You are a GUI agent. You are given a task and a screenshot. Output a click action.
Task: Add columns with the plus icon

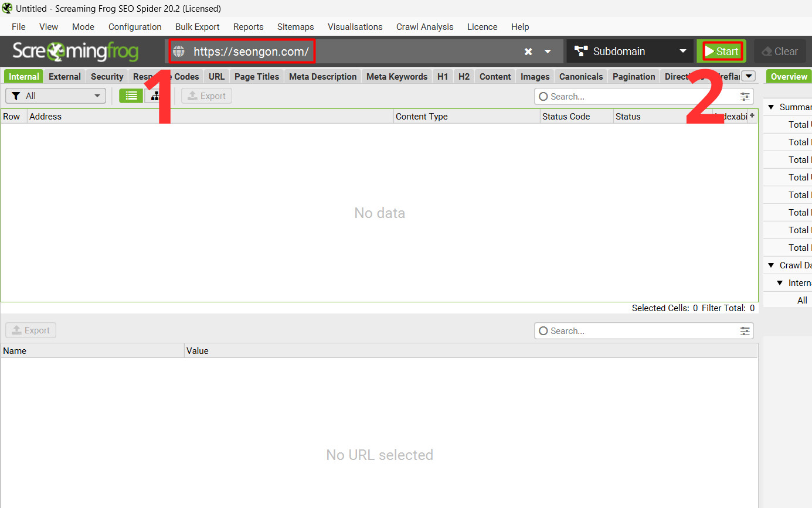coord(752,116)
